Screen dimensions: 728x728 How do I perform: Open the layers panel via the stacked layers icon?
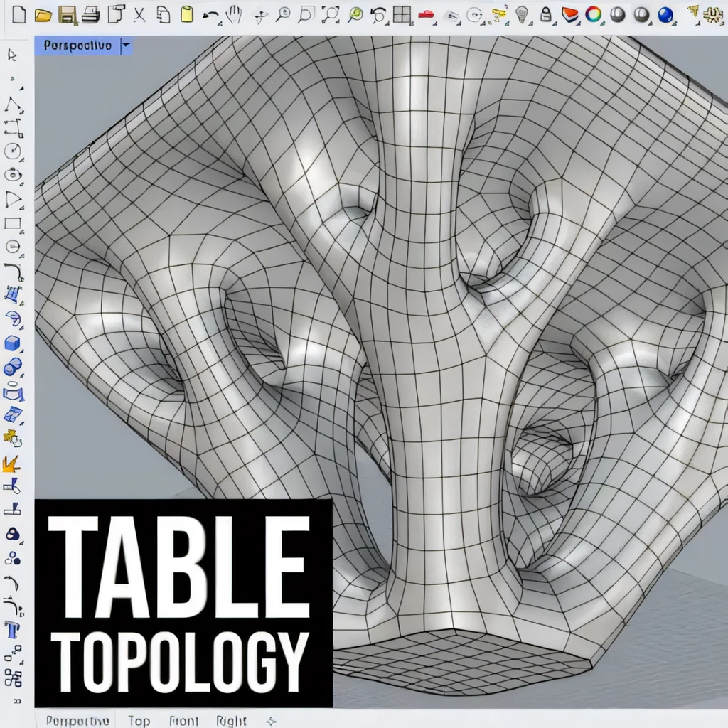tap(569, 15)
